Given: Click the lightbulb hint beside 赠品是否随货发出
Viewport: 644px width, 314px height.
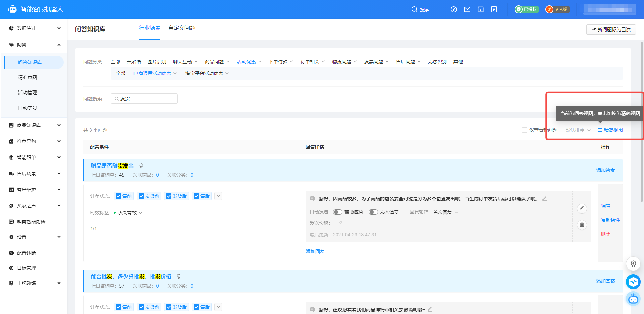Looking at the screenshot, I should pyautogui.click(x=141, y=166).
